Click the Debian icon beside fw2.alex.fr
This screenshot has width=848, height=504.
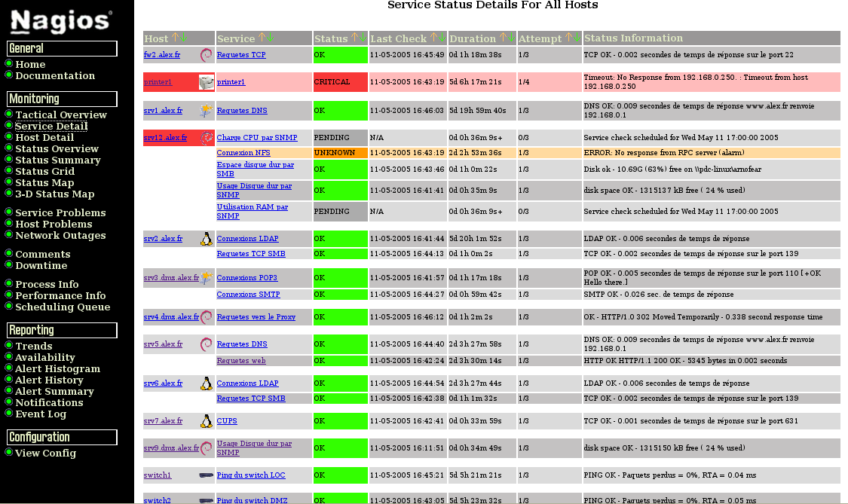206,54
